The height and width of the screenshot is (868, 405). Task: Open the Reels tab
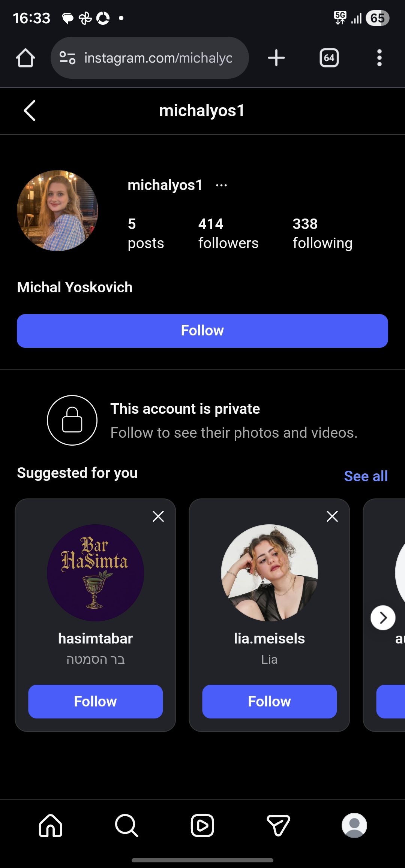coord(202,826)
